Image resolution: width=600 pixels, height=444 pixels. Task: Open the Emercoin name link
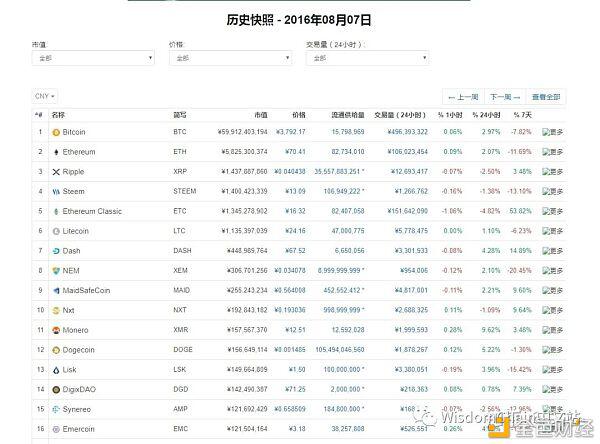[x=78, y=429]
